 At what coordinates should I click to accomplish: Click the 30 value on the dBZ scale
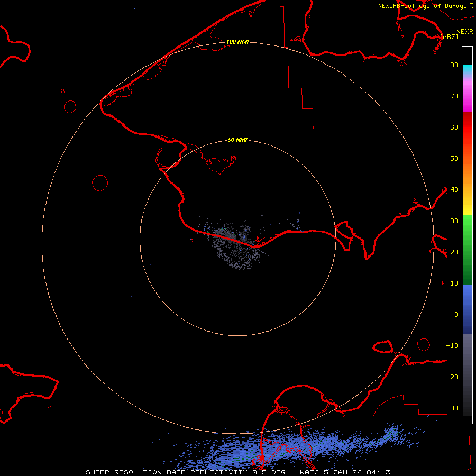pyautogui.click(x=454, y=221)
